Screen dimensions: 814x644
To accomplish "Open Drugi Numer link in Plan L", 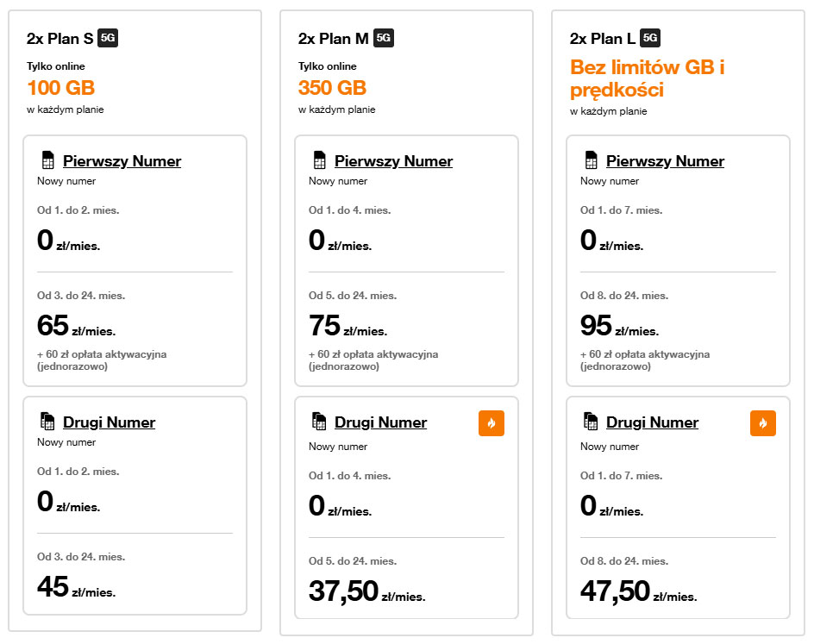I will [652, 422].
